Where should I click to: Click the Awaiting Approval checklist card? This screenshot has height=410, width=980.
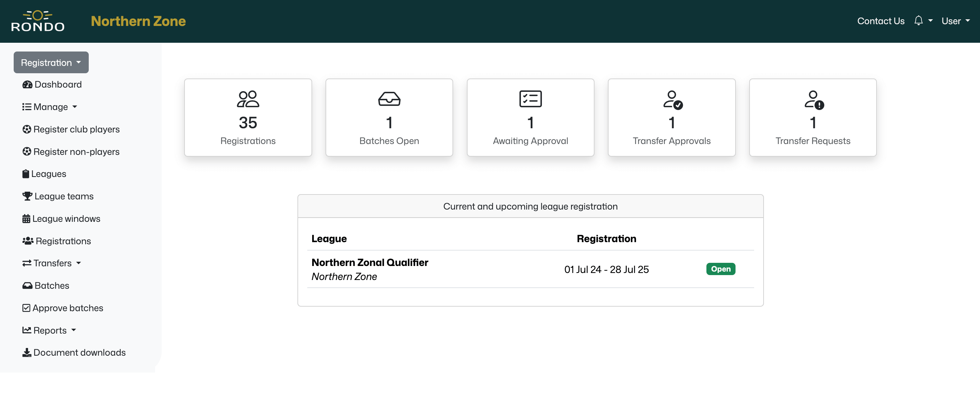coord(530,117)
